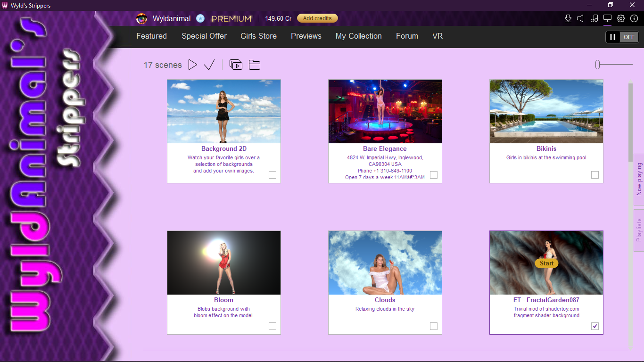Select the desktop monitor icon
Image resolution: width=644 pixels, height=362 pixels.
[608, 18]
